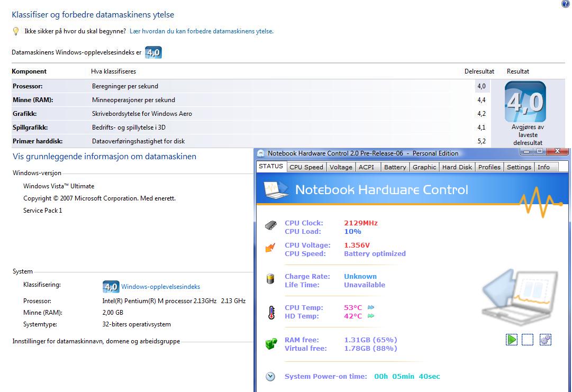
Task: Click the Skrivebordsytelse for Windows Aero text
Action: coord(142,114)
